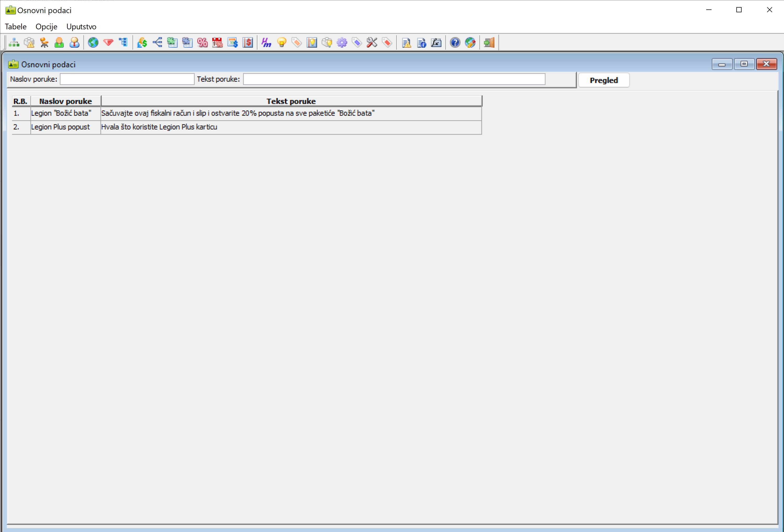The image size is (784, 532).
Task: Click the 'Hvala što koristite Legion Plus karticu' cell
Action: (291, 127)
